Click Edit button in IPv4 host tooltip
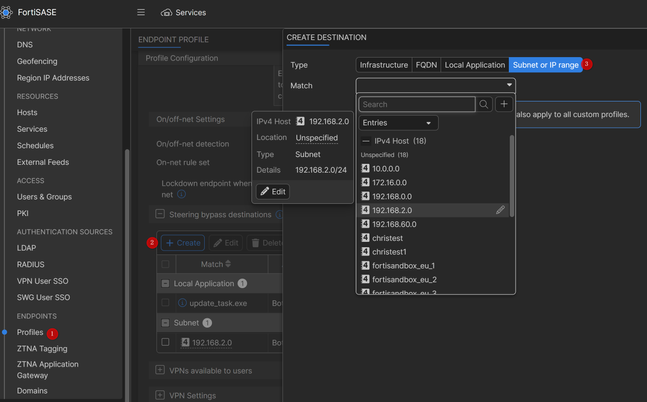This screenshot has width=647, height=402. tap(273, 192)
